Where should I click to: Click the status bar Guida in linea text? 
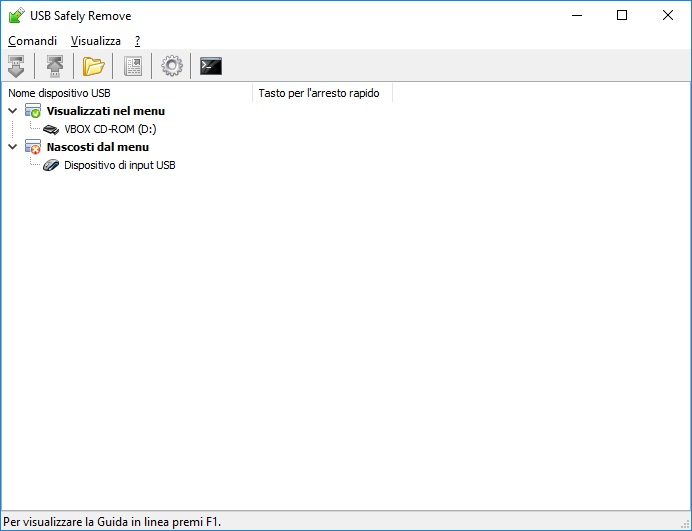click(x=112, y=522)
